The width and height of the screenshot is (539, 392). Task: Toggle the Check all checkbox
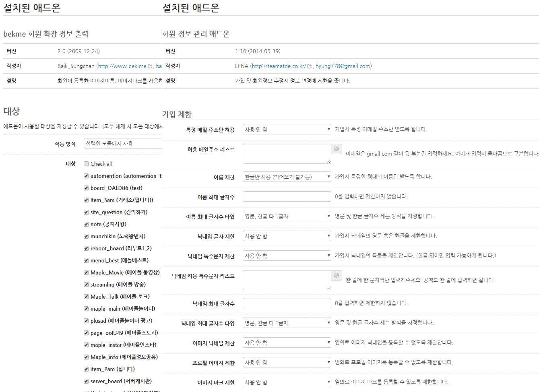click(x=86, y=164)
